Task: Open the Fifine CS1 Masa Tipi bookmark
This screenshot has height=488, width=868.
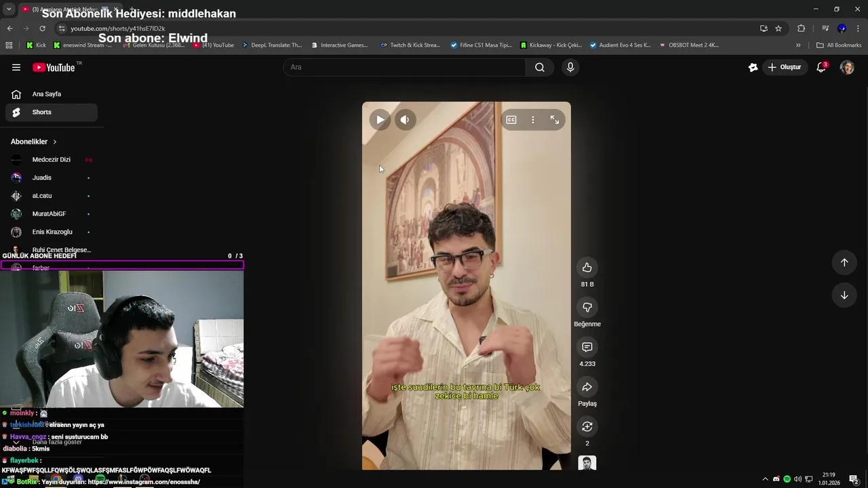Action: [x=481, y=45]
